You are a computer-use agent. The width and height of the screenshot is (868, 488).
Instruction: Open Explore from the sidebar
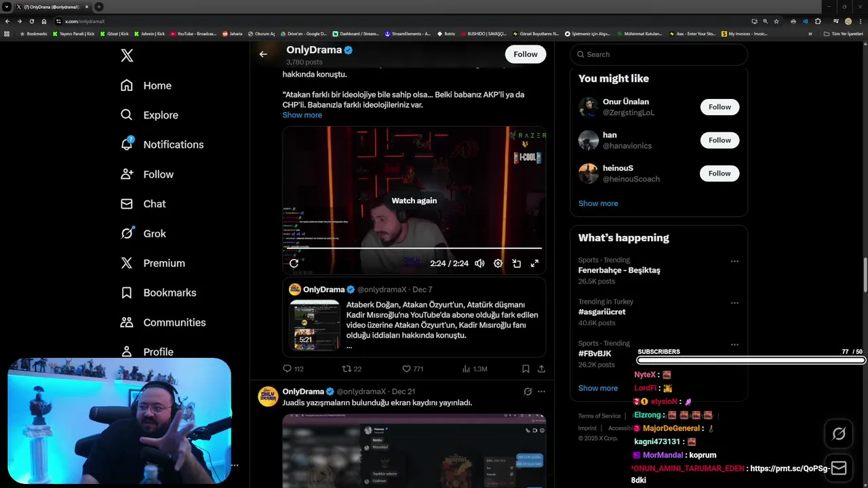click(149, 115)
